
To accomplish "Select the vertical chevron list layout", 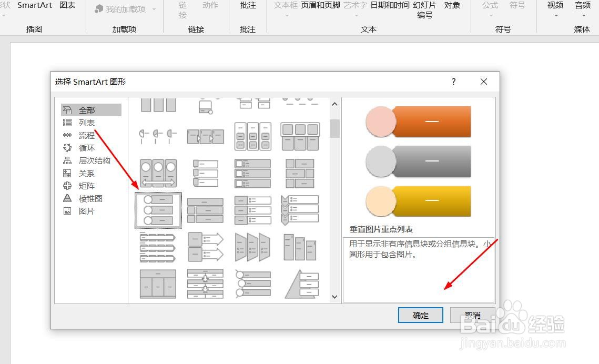I will (300, 210).
